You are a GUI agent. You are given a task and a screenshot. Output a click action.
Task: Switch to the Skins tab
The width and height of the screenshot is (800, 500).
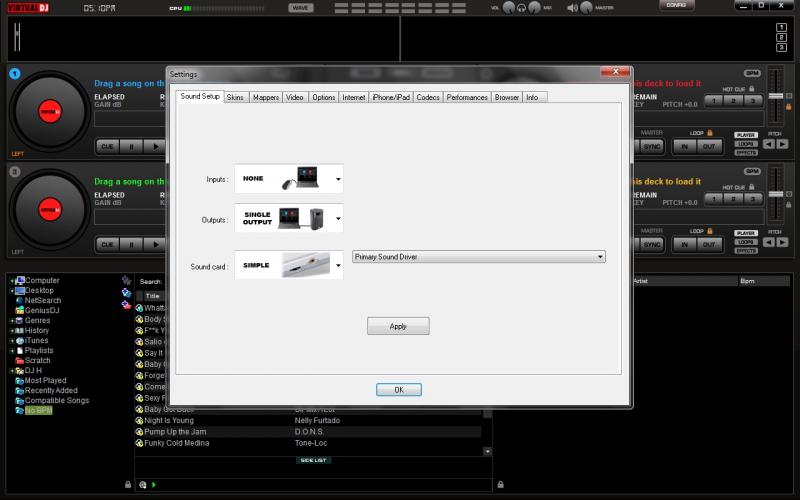pos(235,97)
